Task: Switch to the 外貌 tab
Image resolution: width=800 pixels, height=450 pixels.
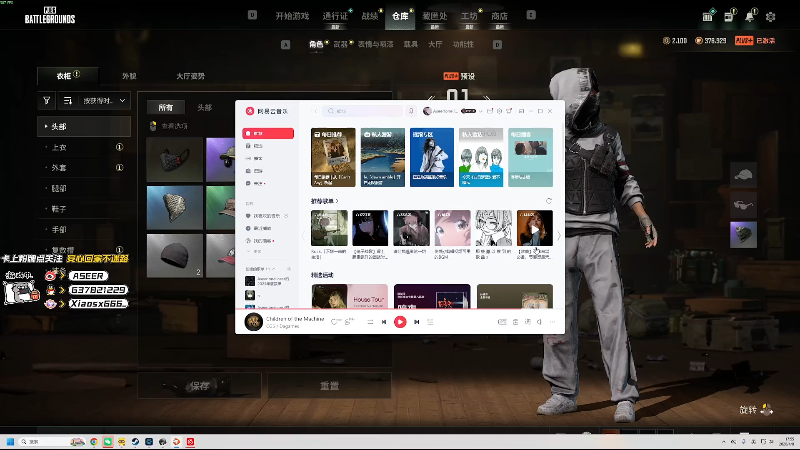Action: (129, 76)
